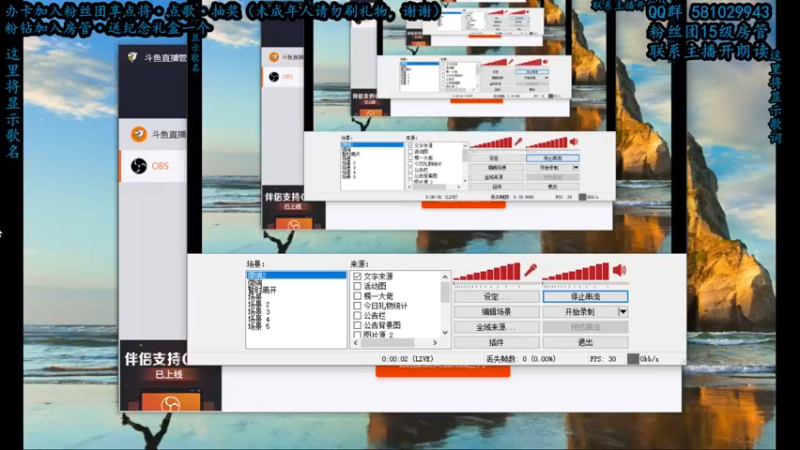Screen dimensions: 800x450
Task: Close the small OBS thumbnail with its x
Action: [198, 390]
